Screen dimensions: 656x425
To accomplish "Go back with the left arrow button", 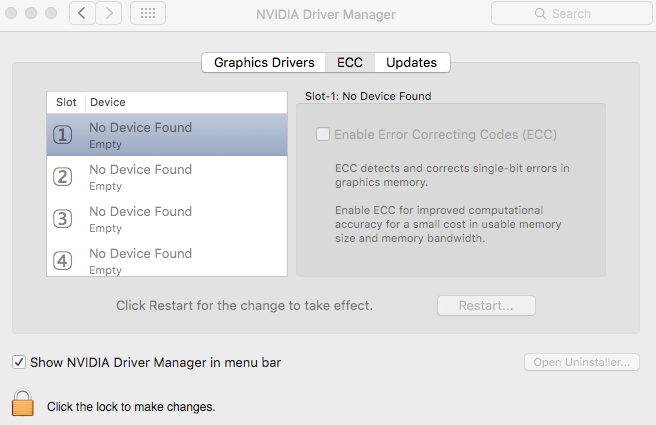I will [x=82, y=13].
